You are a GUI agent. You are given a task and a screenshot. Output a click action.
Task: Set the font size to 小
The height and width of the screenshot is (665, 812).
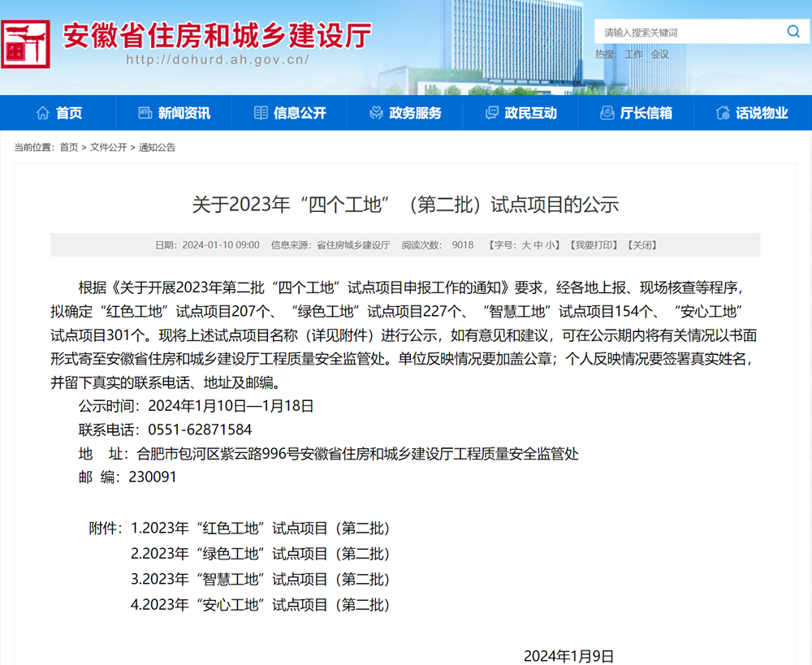pyautogui.click(x=550, y=245)
